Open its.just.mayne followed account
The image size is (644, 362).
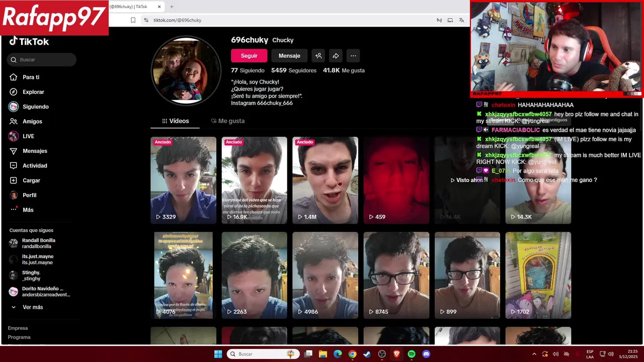(31, 259)
